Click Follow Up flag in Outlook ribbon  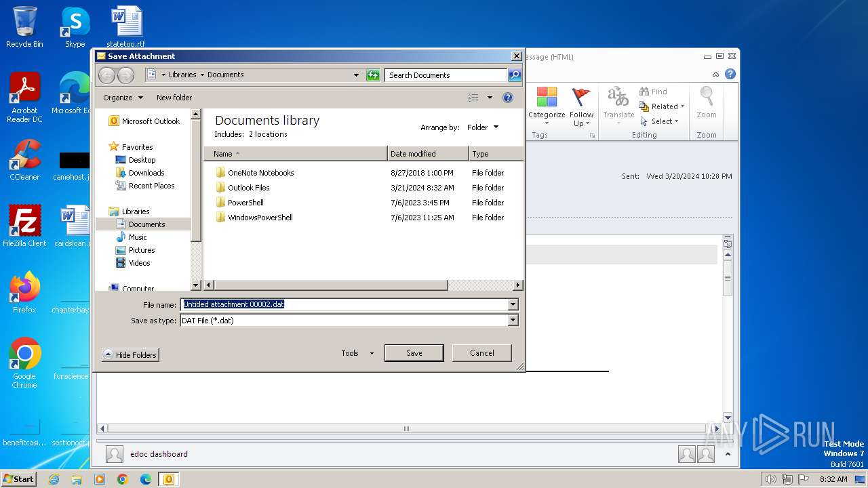(581, 107)
